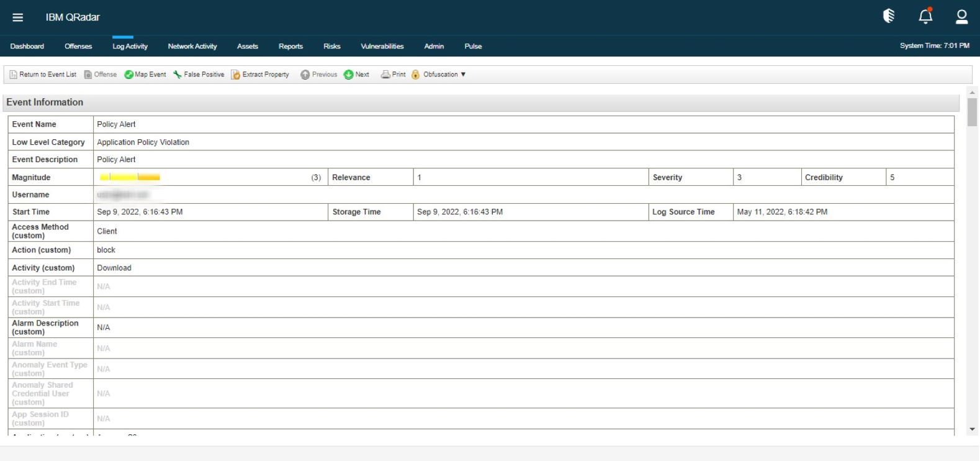Mark event as False Positive

tap(199, 75)
